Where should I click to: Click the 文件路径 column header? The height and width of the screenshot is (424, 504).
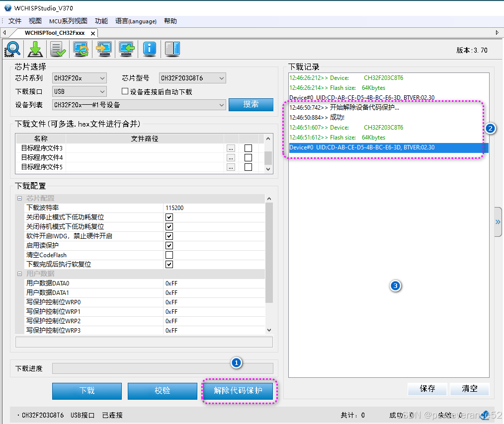click(145, 139)
